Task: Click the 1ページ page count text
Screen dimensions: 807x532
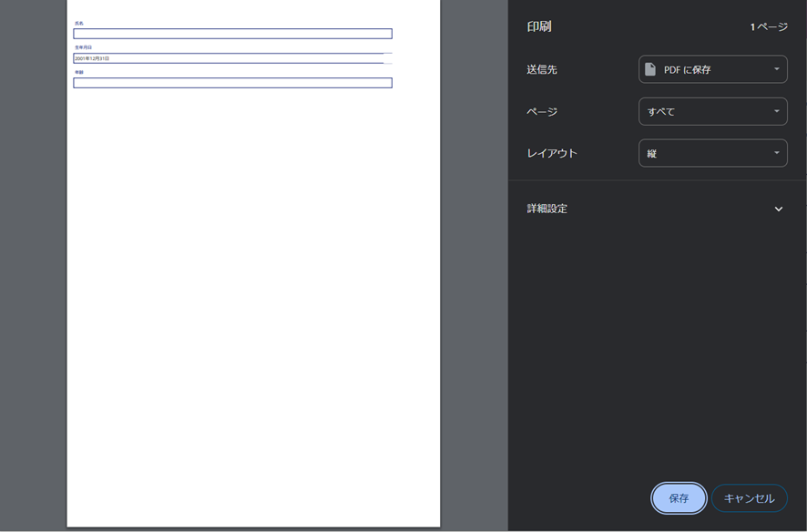Action: tap(769, 27)
